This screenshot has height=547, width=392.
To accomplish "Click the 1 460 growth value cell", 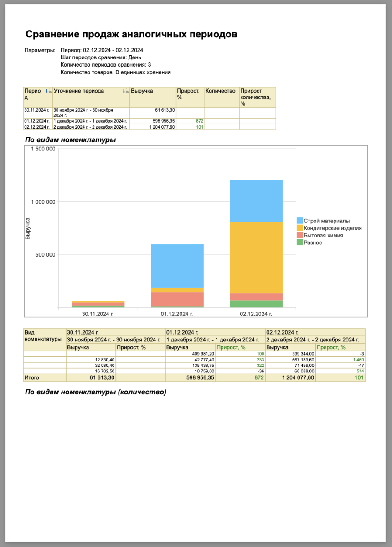I will point(340,360).
